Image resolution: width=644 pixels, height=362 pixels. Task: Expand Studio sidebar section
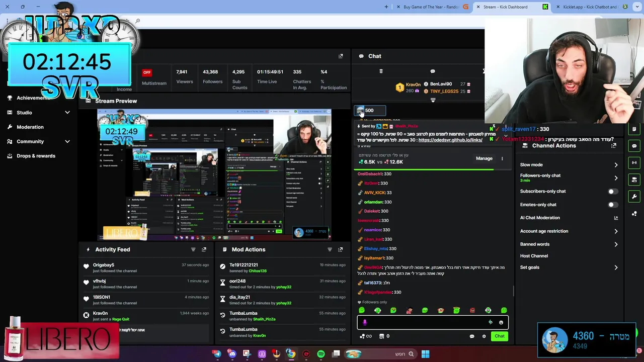pos(67,113)
